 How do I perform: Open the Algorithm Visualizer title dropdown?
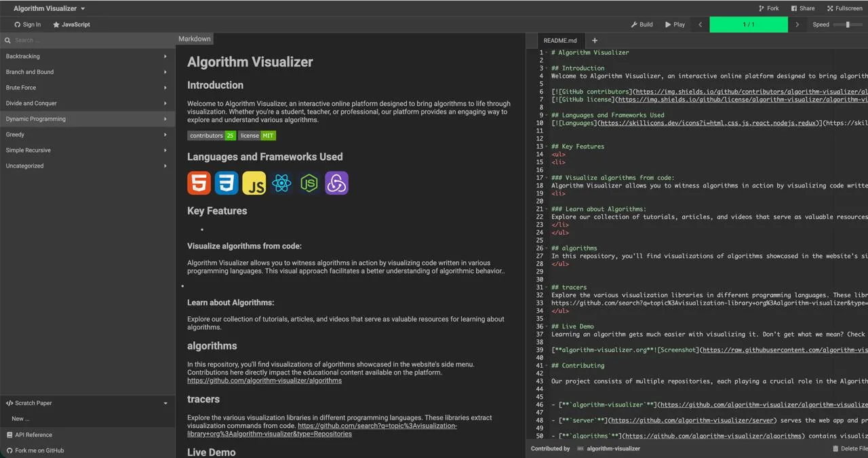coord(49,9)
